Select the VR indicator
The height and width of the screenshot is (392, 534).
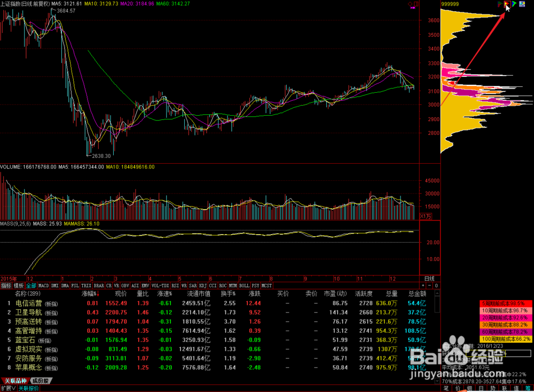click(116, 285)
